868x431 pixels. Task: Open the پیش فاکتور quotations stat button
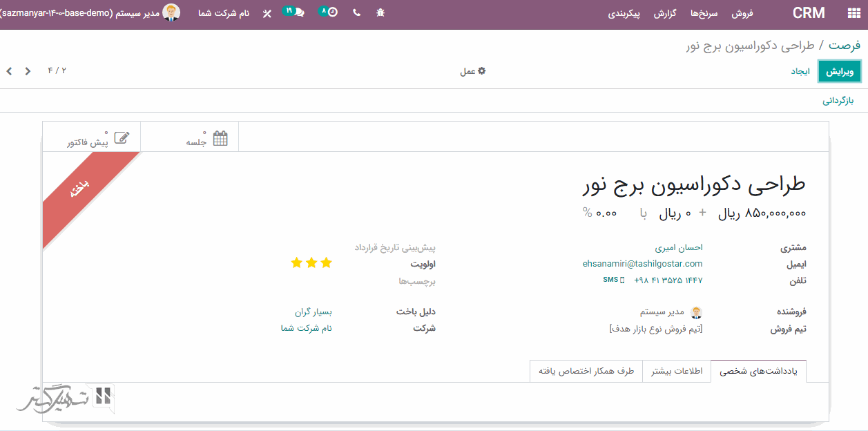point(92,138)
